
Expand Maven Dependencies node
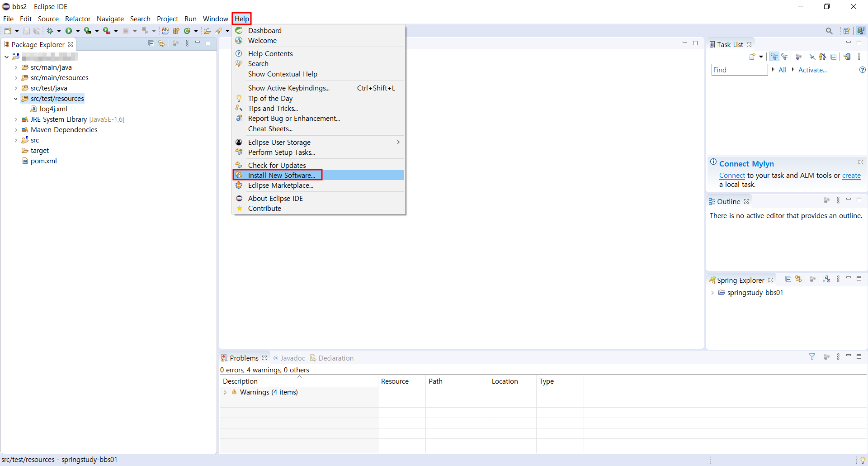pyautogui.click(x=16, y=130)
